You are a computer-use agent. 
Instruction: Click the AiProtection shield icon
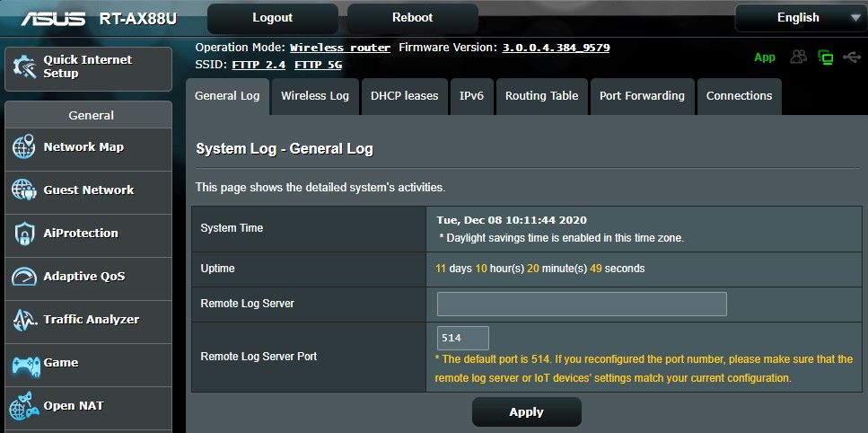coord(24,233)
